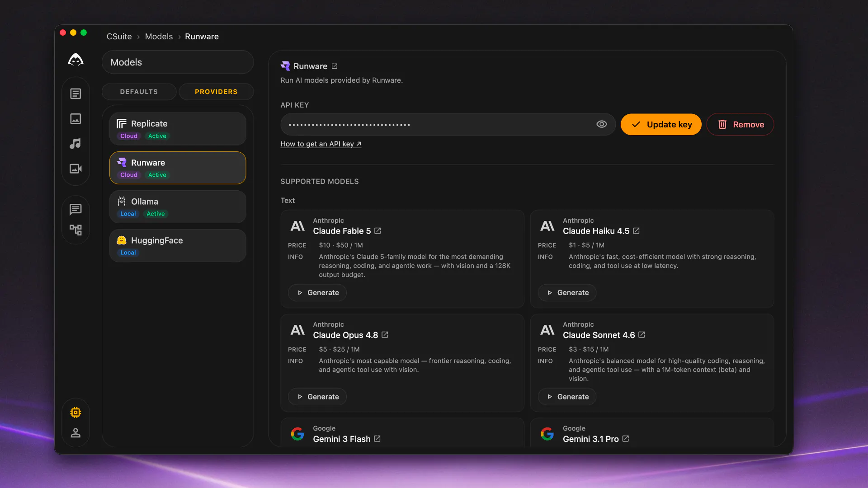Generate with Claude Fable 5
868x488 pixels.
tap(317, 293)
